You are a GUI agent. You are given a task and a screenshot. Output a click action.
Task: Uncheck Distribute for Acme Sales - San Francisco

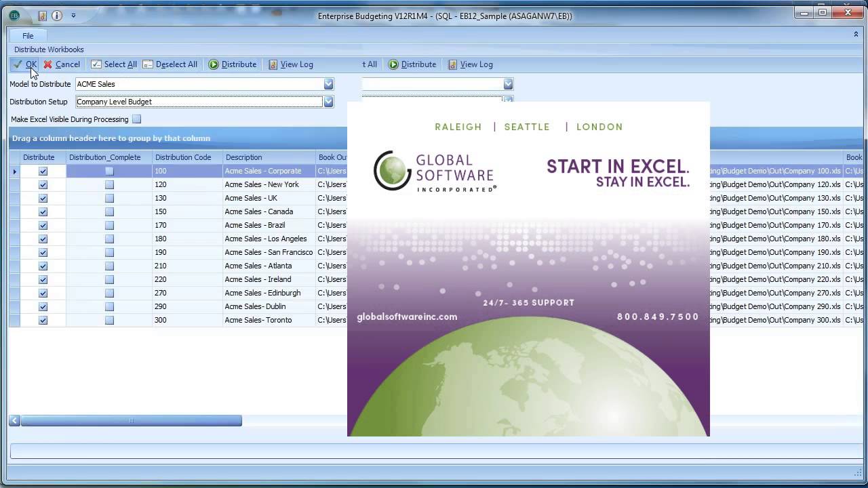pyautogui.click(x=43, y=252)
